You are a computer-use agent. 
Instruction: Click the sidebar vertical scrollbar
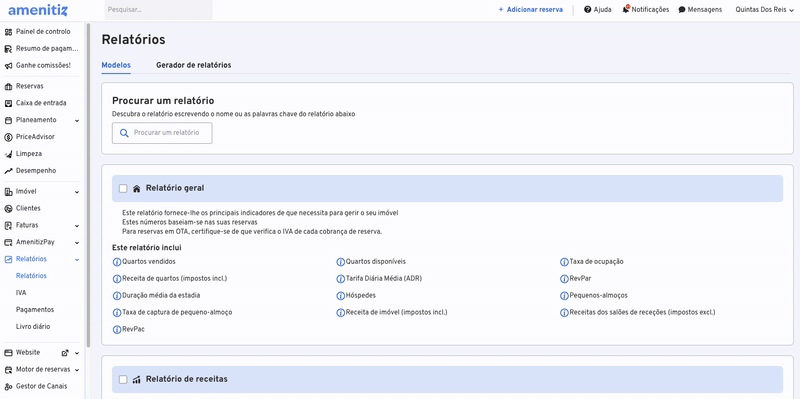click(88, 184)
